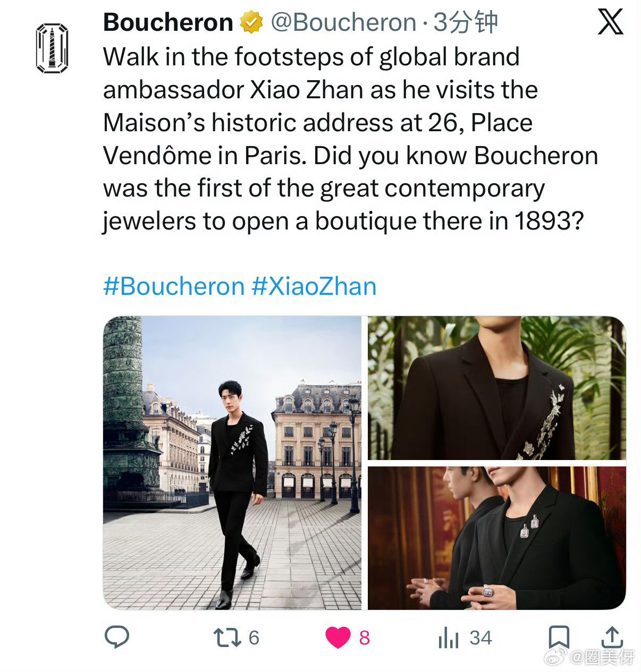
Task: Open the @Boucheron handle link
Action: pyautogui.click(x=343, y=23)
